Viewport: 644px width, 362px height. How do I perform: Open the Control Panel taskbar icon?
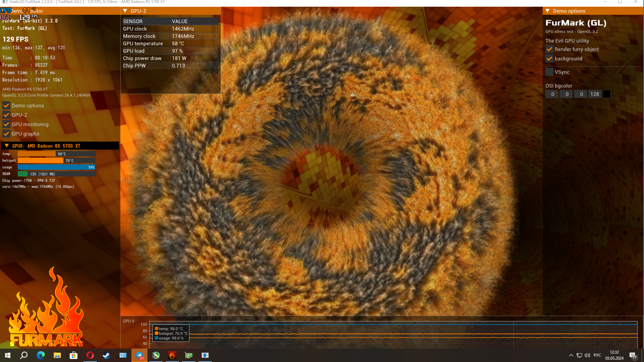(x=123, y=355)
